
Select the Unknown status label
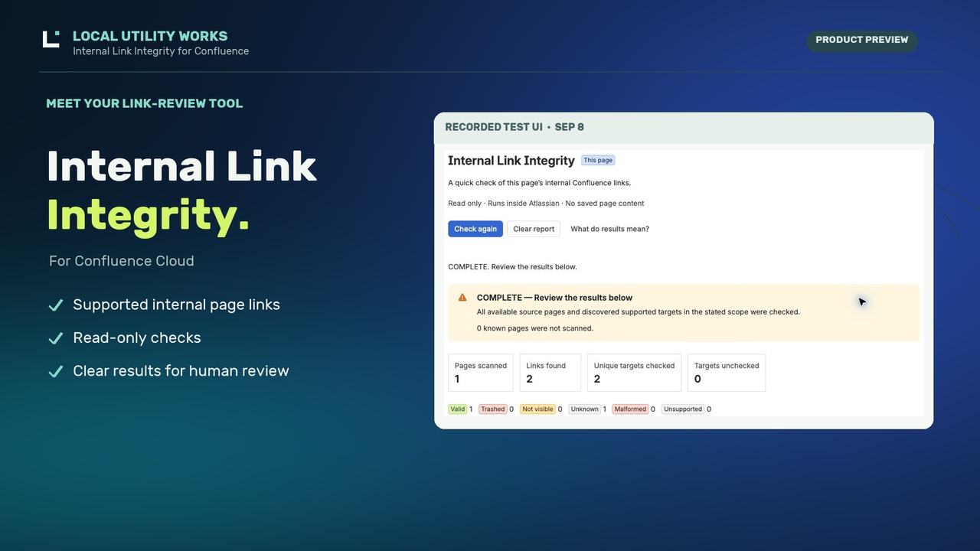(x=585, y=409)
